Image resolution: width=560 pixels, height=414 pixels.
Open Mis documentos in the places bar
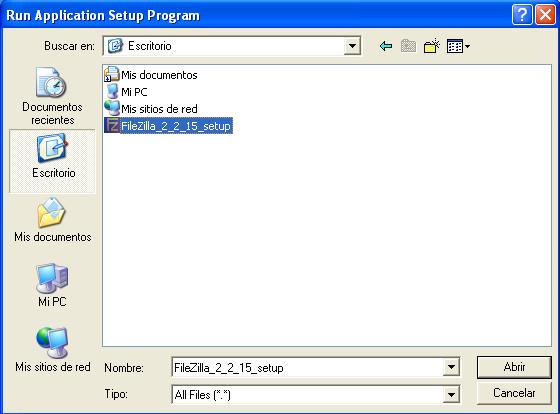[x=52, y=220]
